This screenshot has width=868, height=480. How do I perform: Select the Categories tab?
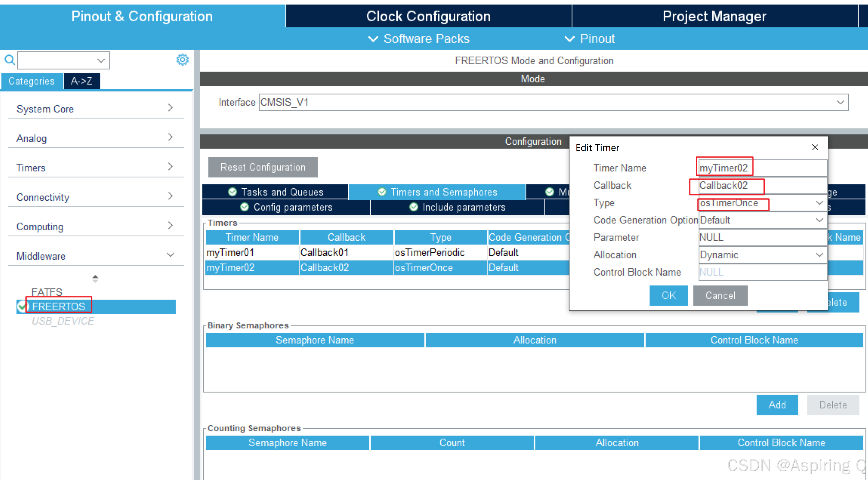tap(32, 81)
